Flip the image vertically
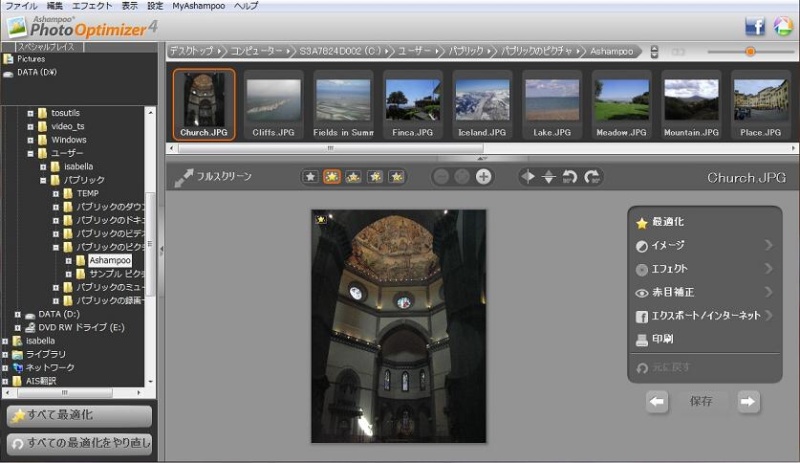The image size is (800, 463). pos(548,177)
